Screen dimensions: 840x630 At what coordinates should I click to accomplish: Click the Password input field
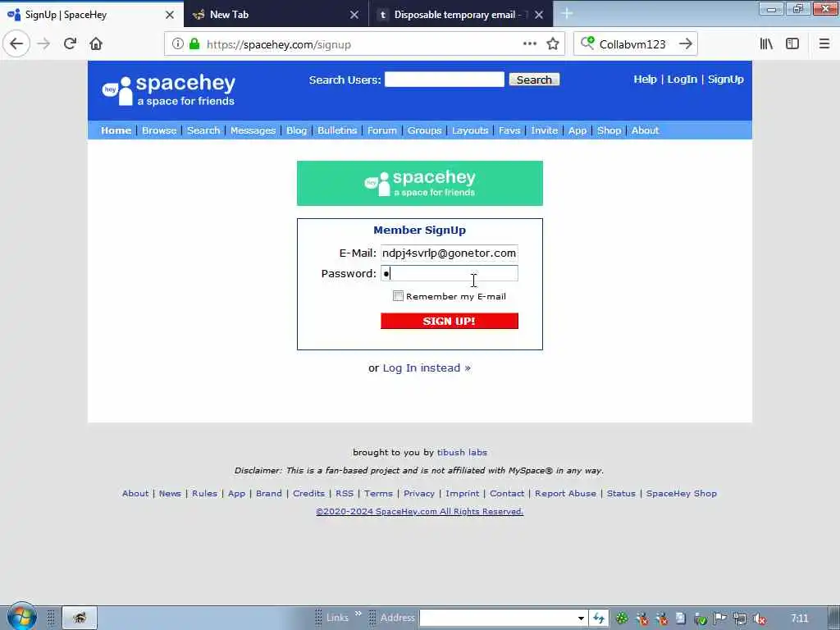coord(449,273)
